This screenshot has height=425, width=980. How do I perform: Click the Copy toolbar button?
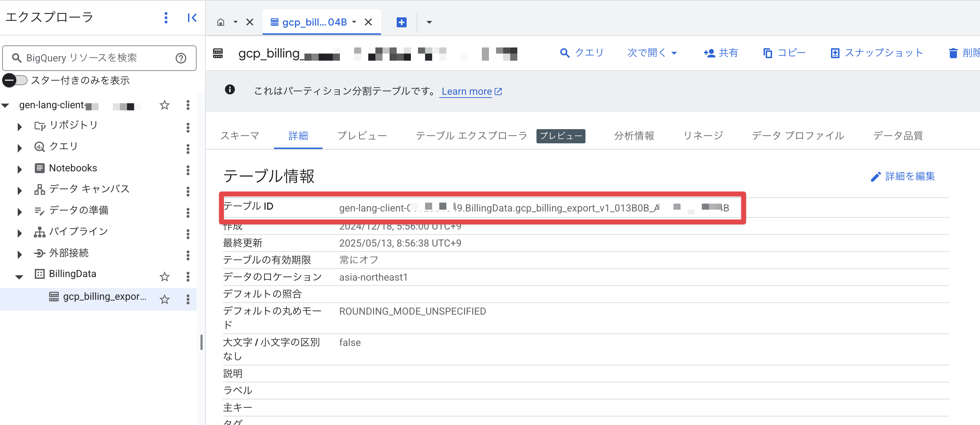pos(784,53)
